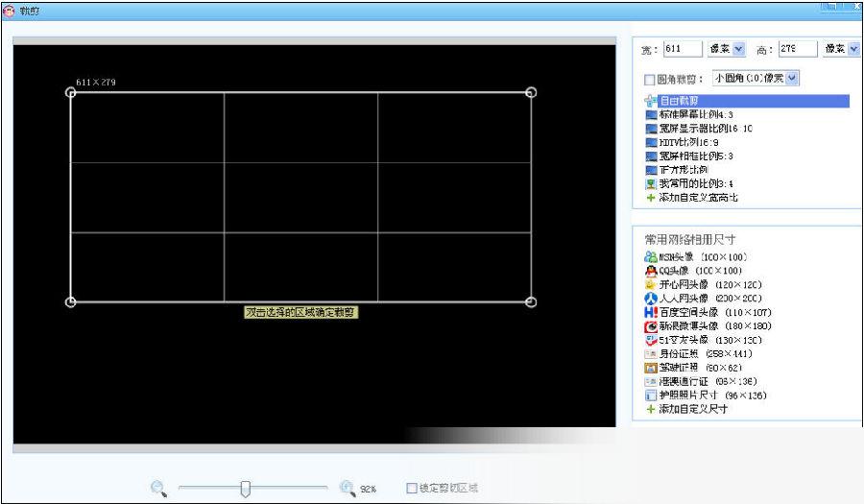Click the top-right crop corner handle
This screenshot has height=504, width=864.
[x=531, y=92]
